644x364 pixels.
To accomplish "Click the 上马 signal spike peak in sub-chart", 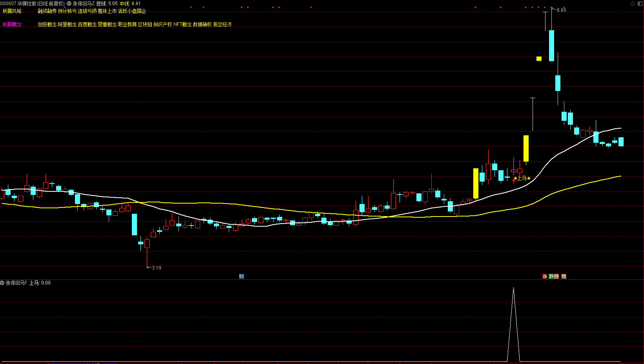I will (513, 289).
